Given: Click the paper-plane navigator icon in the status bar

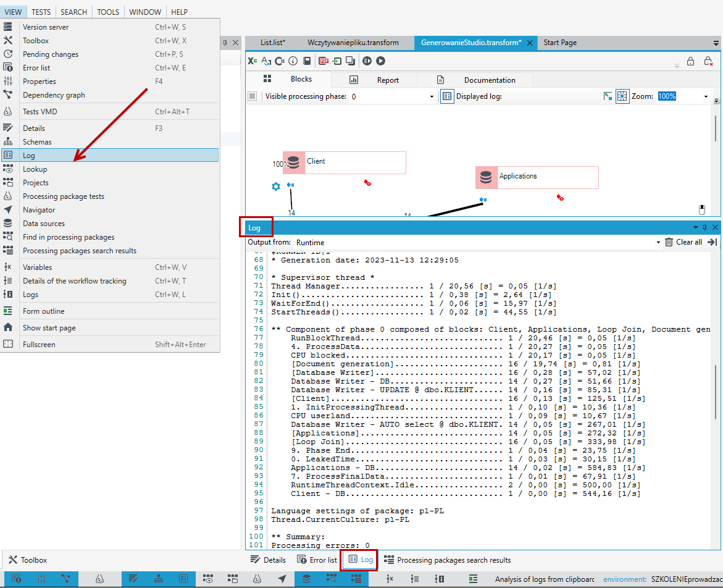Looking at the screenshot, I should click(x=282, y=579).
